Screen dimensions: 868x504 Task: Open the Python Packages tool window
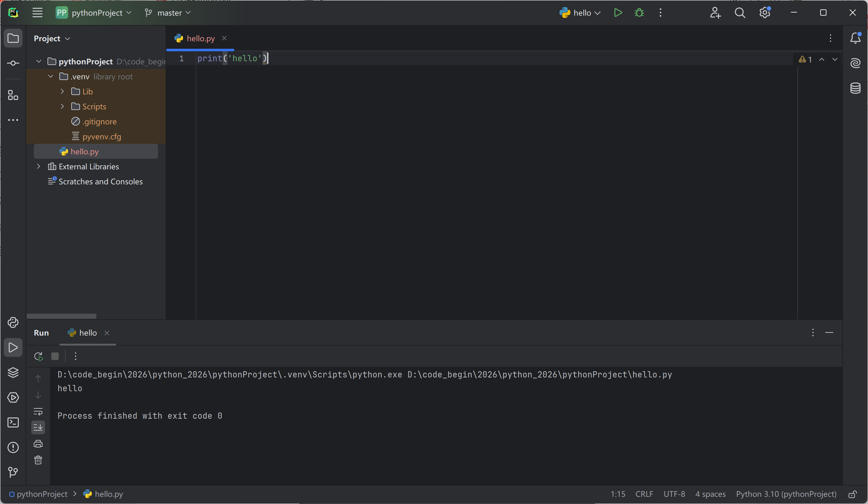[x=13, y=372]
